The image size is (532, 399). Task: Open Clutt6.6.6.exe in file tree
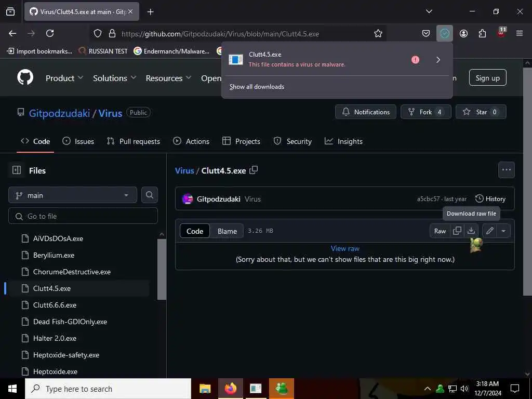(x=55, y=305)
